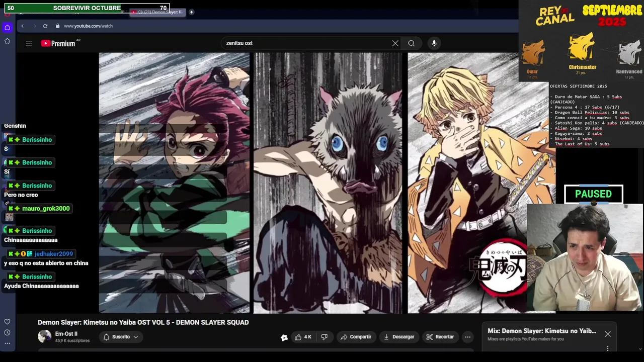
Task: Open the mix playlist vertical dots menu
Action: coord(608,348)
